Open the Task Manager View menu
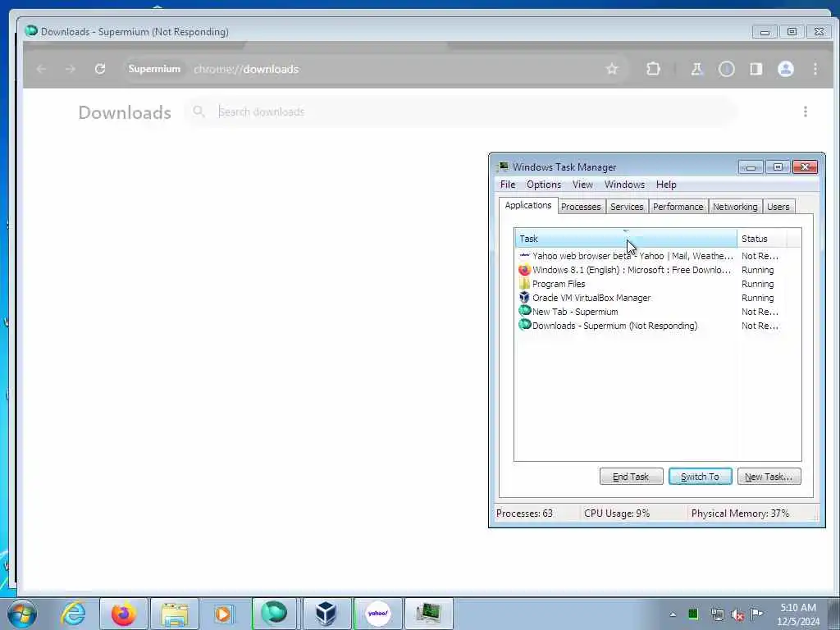Image resolution: width=840 pixels, height=630 pixels. pos(582,185)
